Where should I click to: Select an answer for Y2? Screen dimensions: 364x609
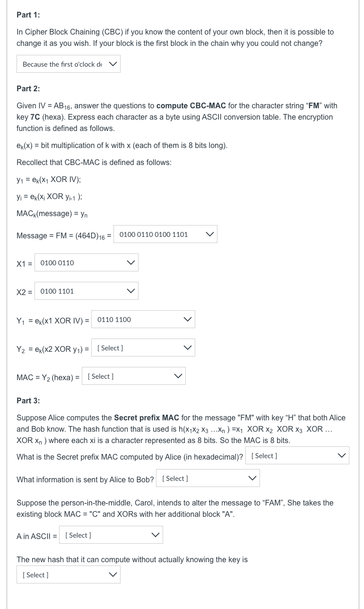pos(143,348)
